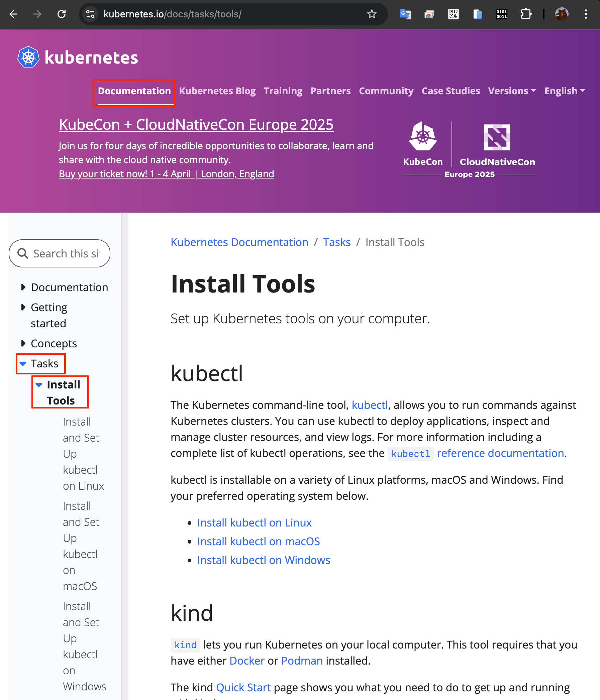Collapse the Install Tools subsection arrow
Viewport: 600px width, 700px height.
pyautogui.click(x=39, y=385)
